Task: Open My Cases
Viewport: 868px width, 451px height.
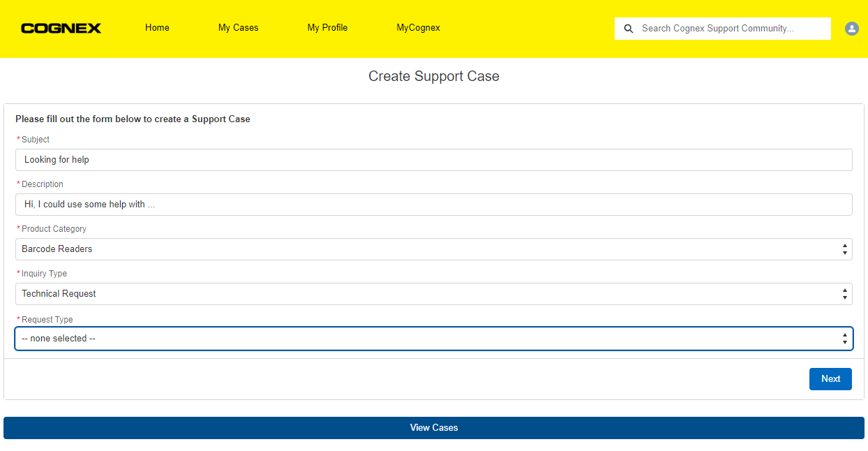Action: (x=238, y=28)
